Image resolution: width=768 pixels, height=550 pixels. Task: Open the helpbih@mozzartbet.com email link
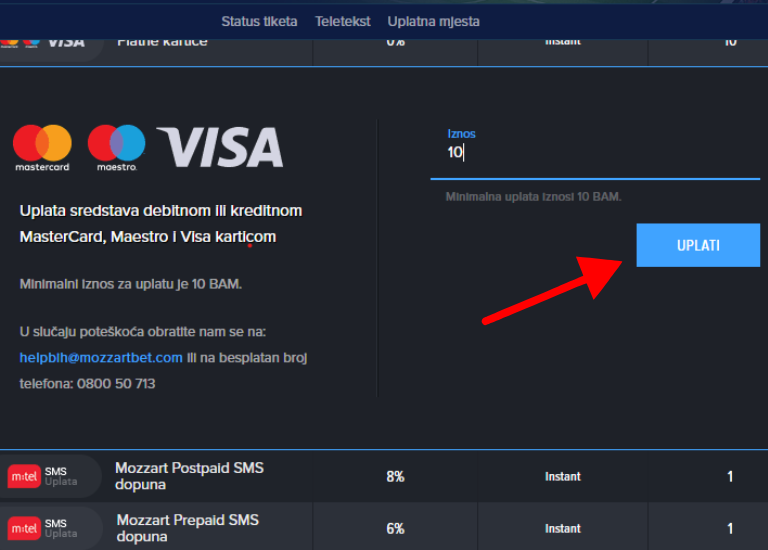pyautogui.click(x=101, y=357)
